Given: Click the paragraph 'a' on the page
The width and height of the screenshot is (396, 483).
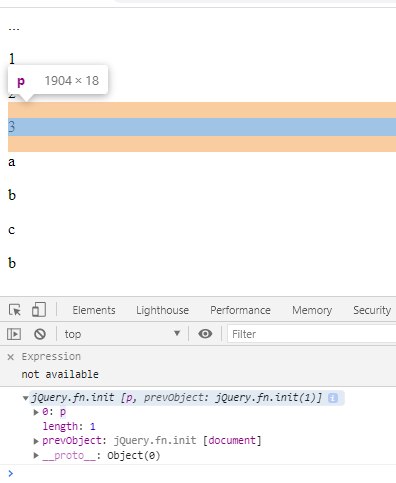Looking at the screenshot, I should tap(12, 162).
